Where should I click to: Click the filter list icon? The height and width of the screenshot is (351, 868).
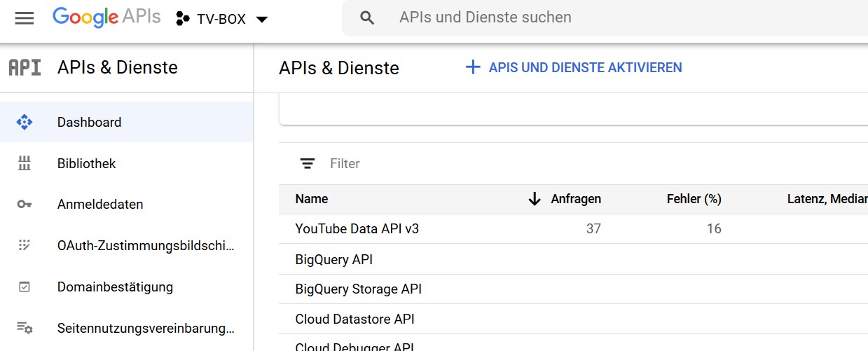(x=307, y=164)
